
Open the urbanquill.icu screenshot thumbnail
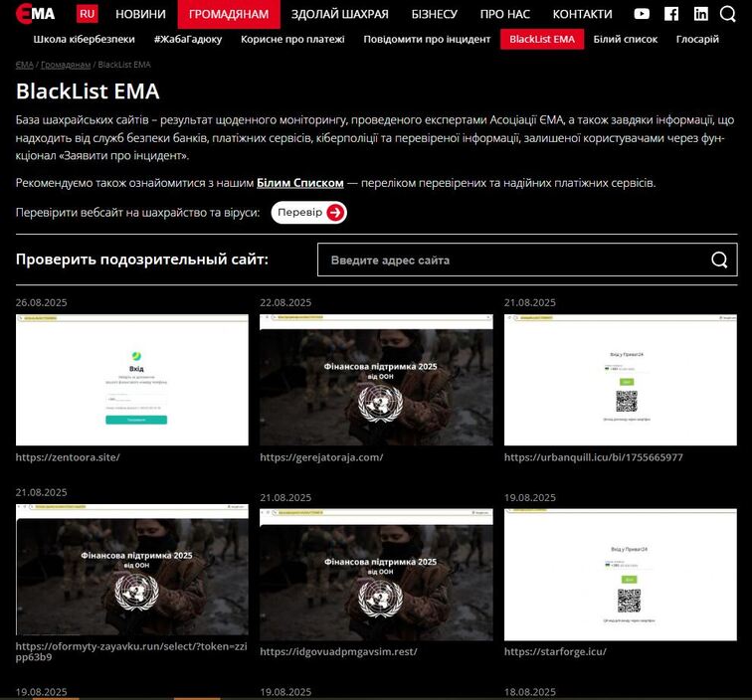click(x=621, y=380)
